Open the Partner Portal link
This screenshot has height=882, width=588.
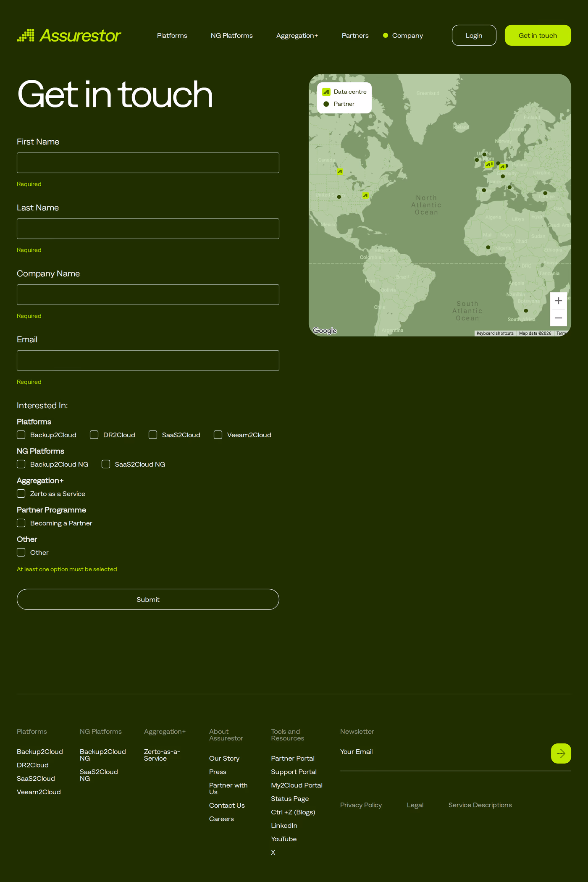(x=293, y=758)
